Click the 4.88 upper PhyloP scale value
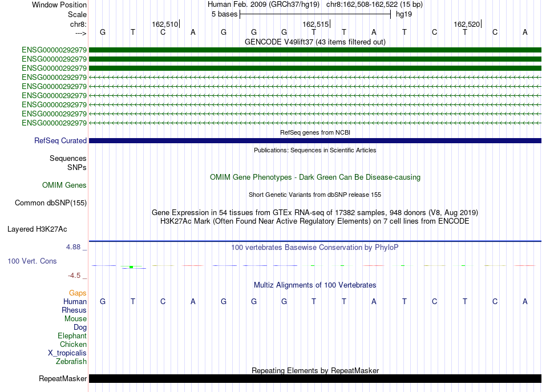 [73, 247]
